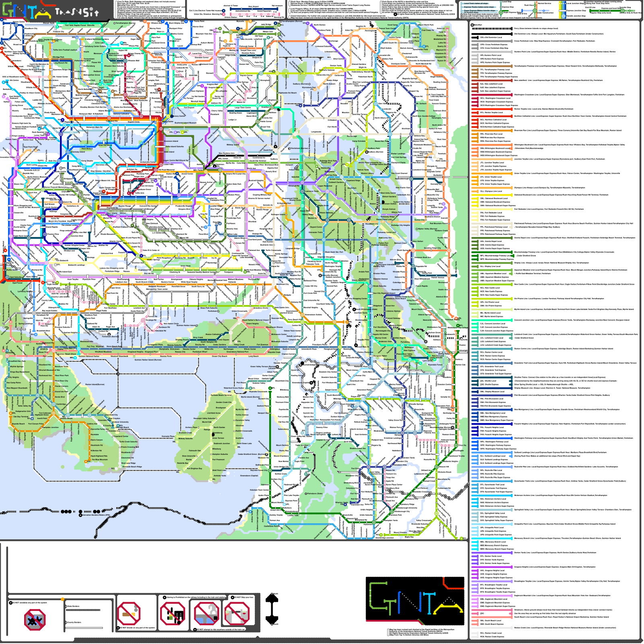Click the north-south double arrow compass
644x644 pixels.
[272, 609]
